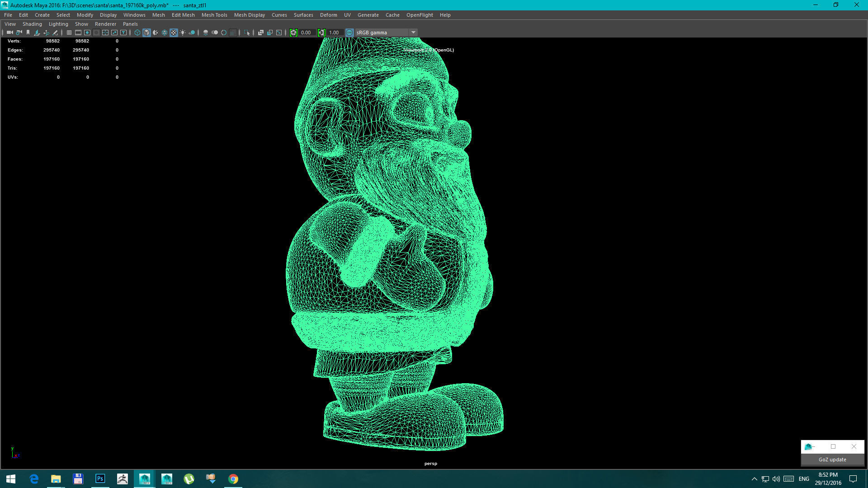The width and height of the screenshot is (868, 488).
Task: Click the ENG language indicator
Action: point(804,479)
